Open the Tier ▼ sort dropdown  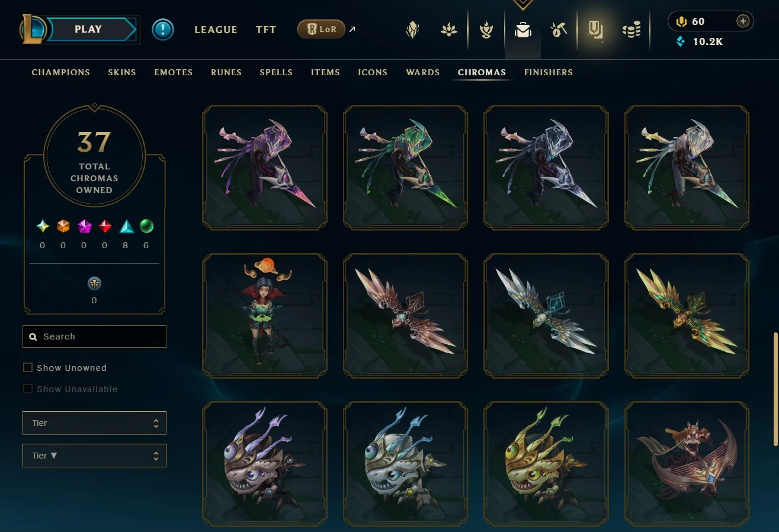coord(94,456)
